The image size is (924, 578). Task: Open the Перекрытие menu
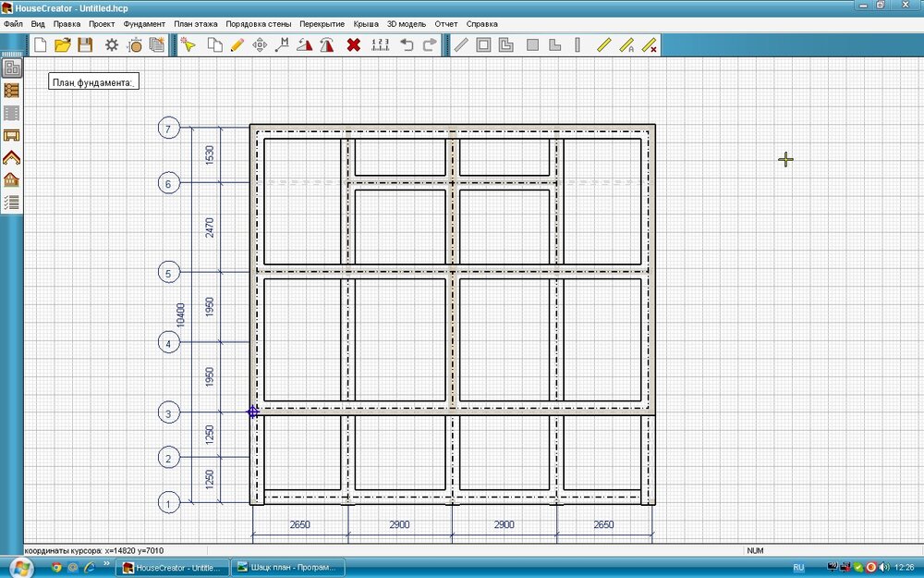(x=322, y=24)
